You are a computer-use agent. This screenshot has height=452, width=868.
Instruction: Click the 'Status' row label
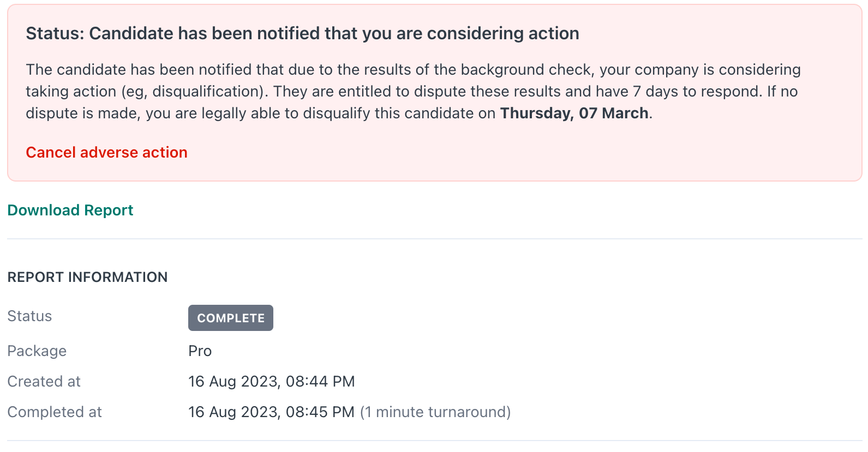(x=29, y=316)
